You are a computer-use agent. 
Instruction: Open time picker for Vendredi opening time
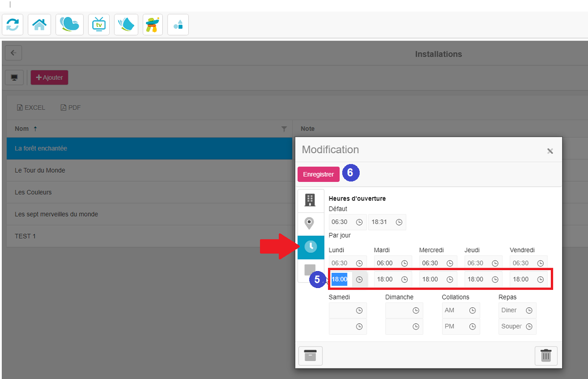[540, 263]
